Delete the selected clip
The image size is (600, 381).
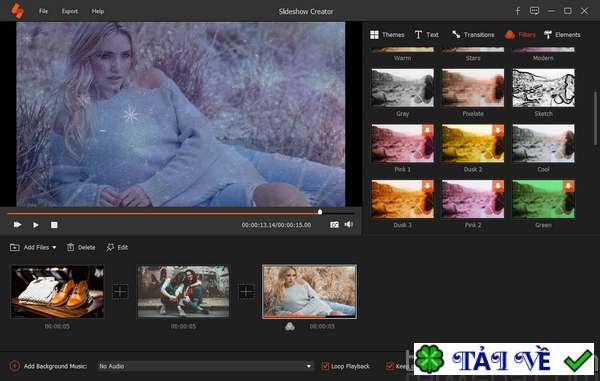(81, 247)
